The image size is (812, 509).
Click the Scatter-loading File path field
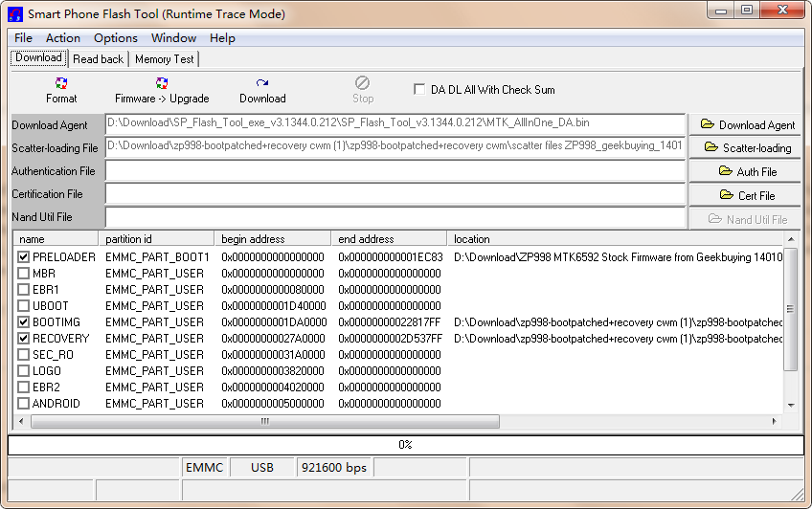tap(395, 147)
